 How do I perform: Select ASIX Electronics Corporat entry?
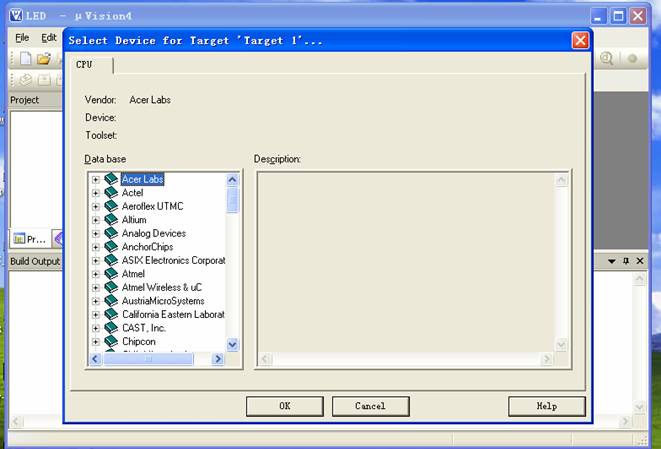pos(173,260)
